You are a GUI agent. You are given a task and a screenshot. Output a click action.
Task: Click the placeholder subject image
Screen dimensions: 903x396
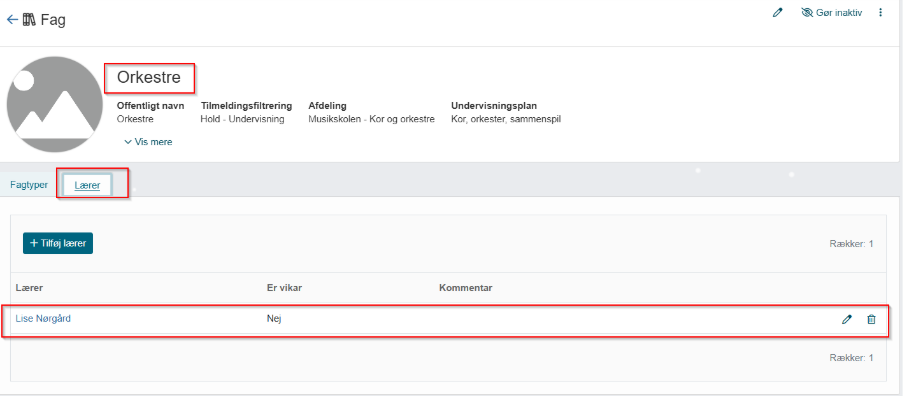[55, 104]
